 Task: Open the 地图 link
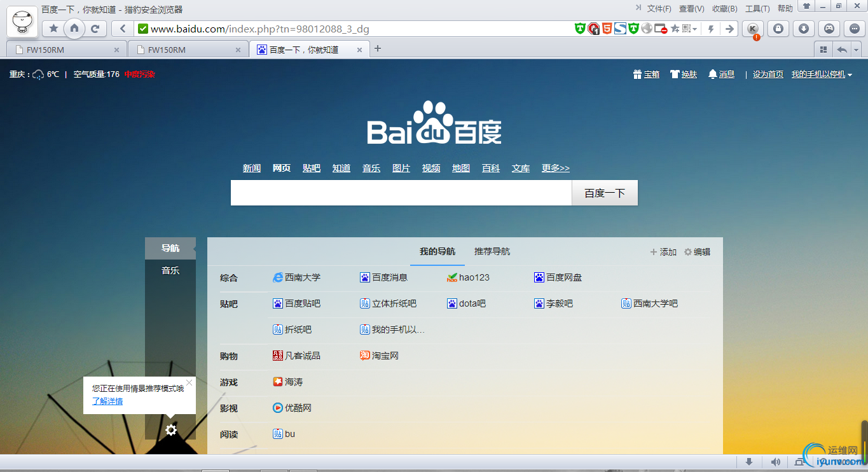click(461, 168)
